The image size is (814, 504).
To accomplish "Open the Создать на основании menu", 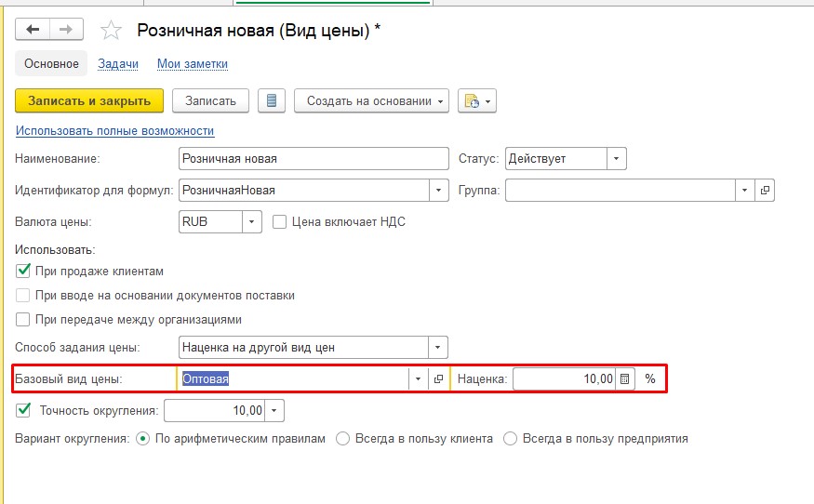I will tap(371, 100).
